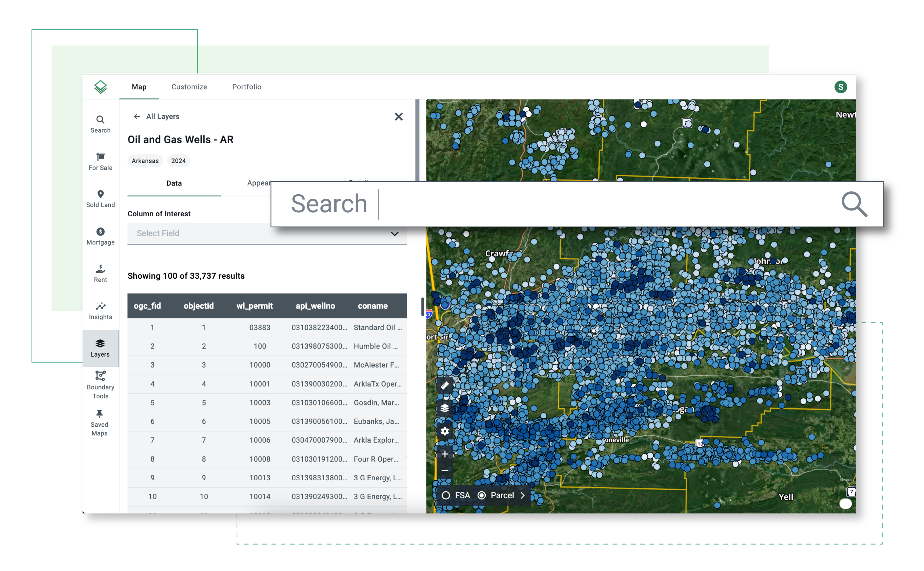Click the ArklaTx Oper... company cell

[x=378, y=384]
